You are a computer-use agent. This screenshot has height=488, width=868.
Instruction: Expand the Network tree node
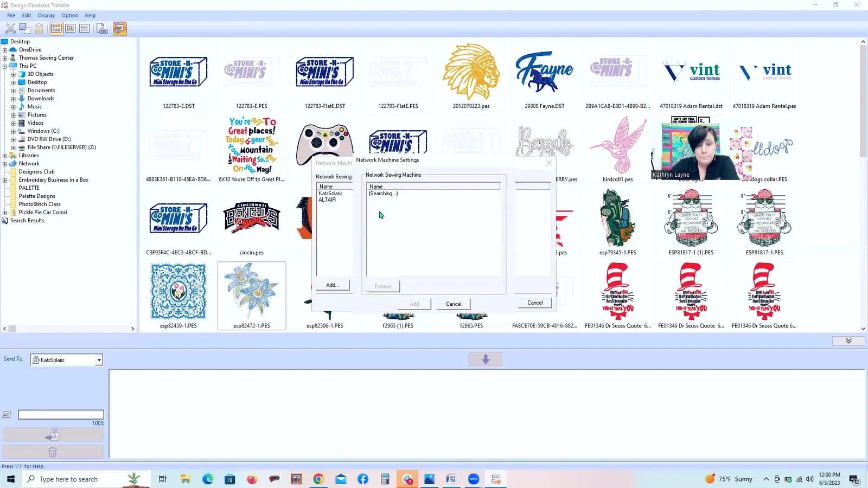(x=5, y=164)
